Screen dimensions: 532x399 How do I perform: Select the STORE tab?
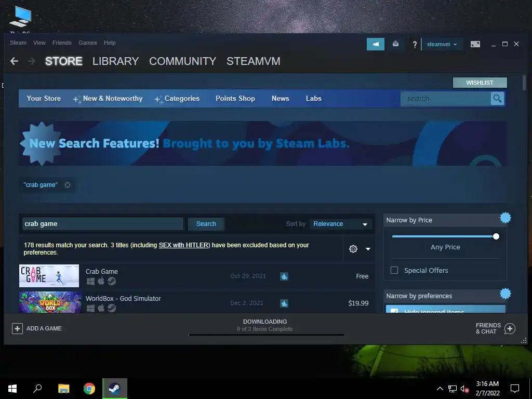pyautogui.click(x=64, y=61)
